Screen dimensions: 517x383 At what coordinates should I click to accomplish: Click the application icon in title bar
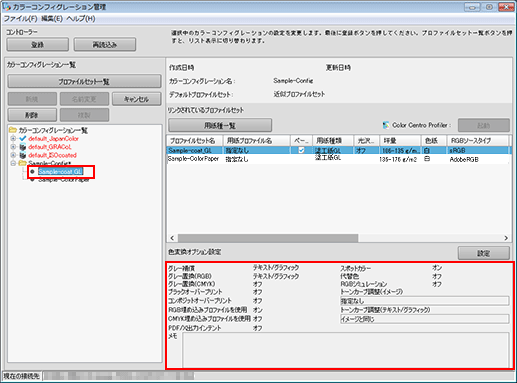click(x=6, y=6)
